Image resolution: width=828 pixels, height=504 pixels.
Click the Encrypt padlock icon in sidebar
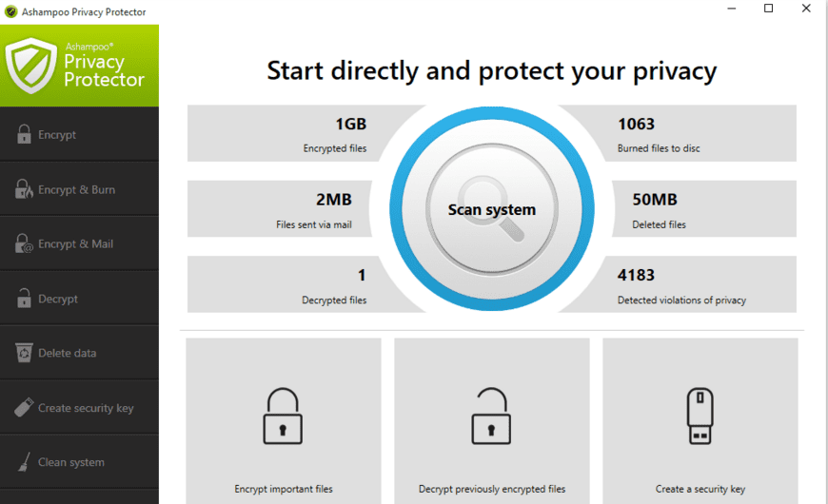click(24, 134)
